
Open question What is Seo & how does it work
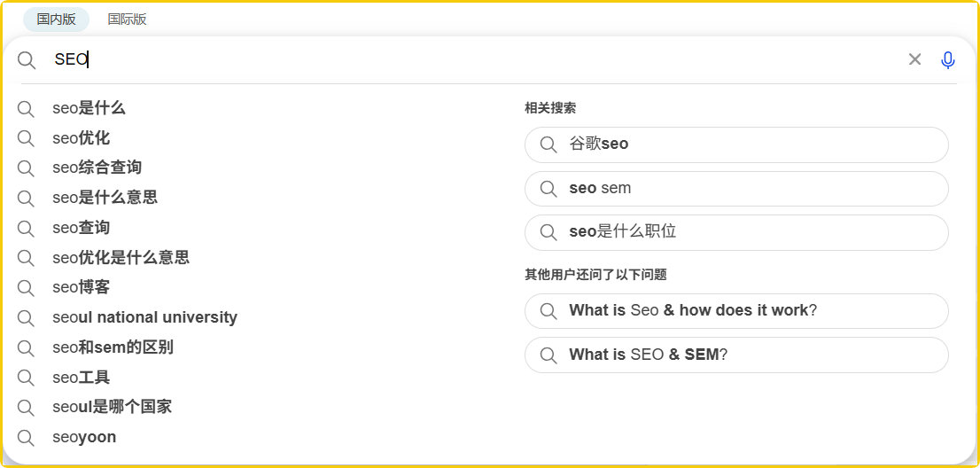click(692, 310)
